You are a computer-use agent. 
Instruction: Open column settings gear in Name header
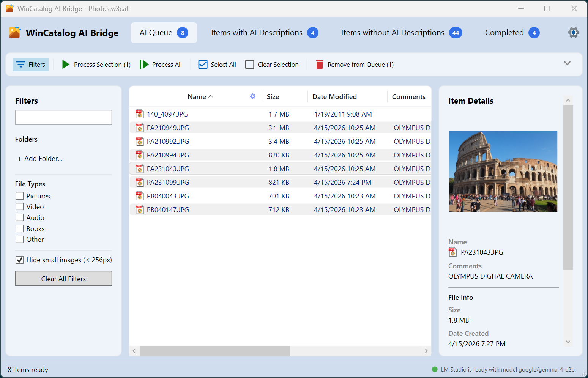point(252,96)
